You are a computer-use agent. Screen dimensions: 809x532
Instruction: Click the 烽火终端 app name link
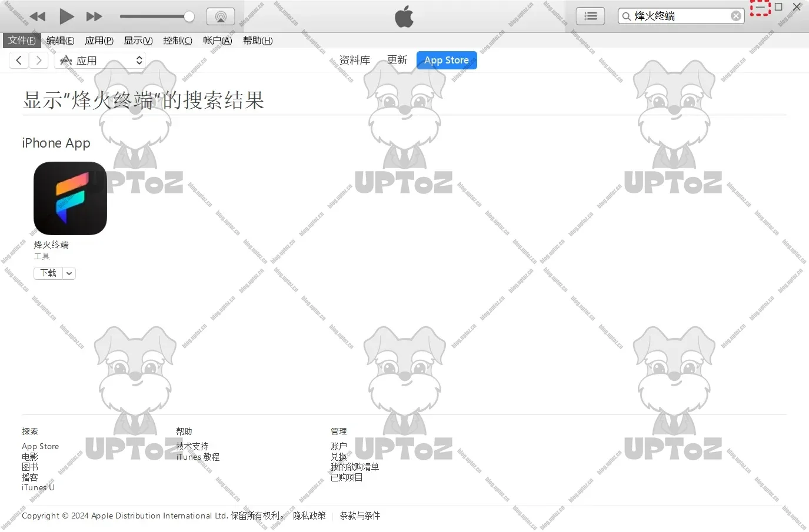51,245
